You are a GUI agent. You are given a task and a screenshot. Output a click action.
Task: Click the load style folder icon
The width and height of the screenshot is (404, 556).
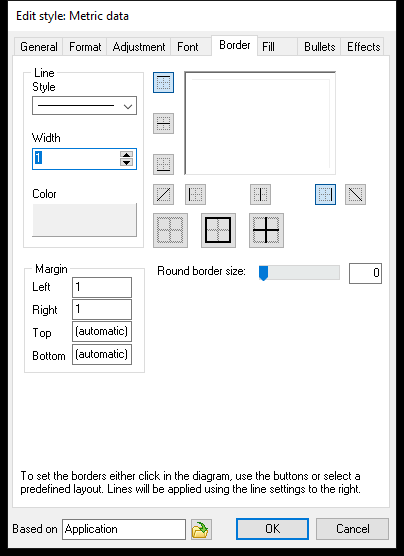[x=201, y=529]
